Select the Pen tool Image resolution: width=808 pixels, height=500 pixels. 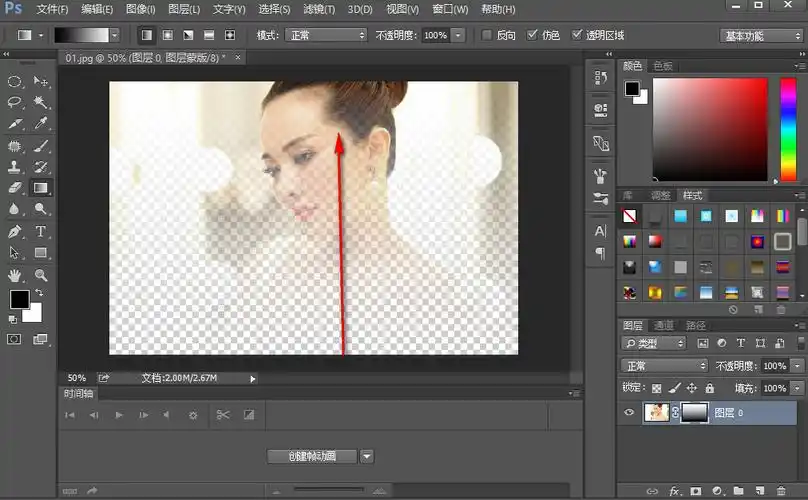click(x=15, y=232)
